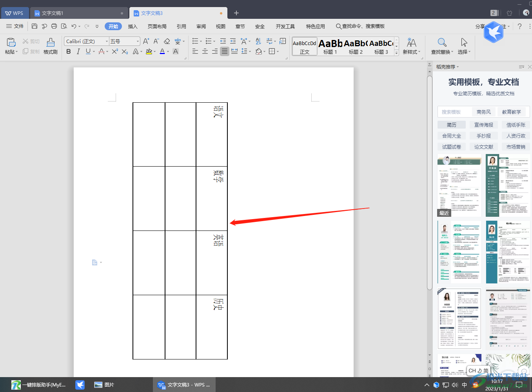Click the increase indent icon
The width and height of the screenshot is (532, 392).
pos(233,41)
